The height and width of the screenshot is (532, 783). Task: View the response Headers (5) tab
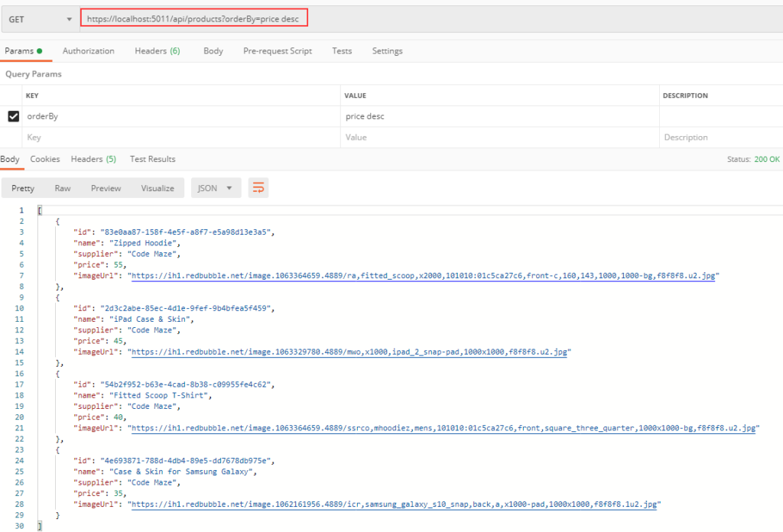93,159
